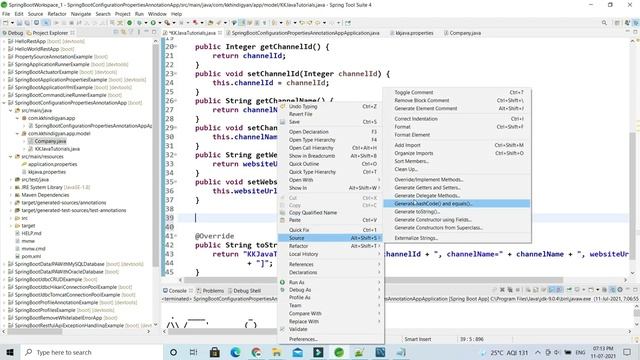Minimize the Console view
Image resolution: width=640 pixels, height=360 pixels.
(628, 290)
